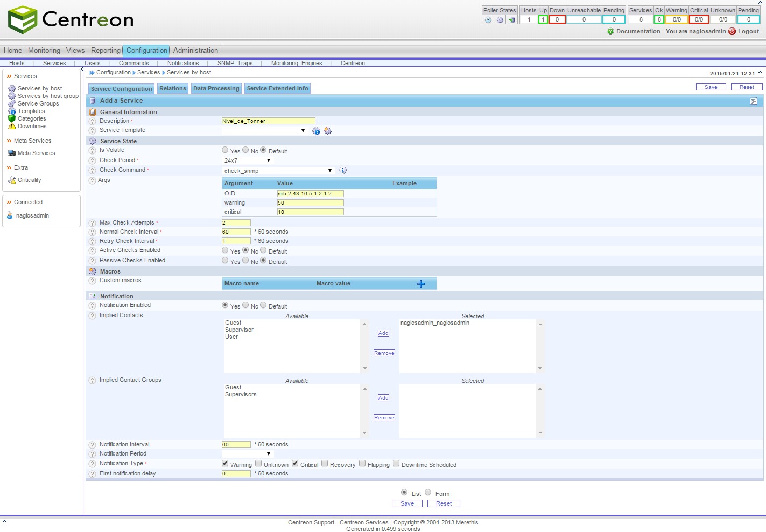Screen dimensions: 766x532
Task: Check Flapping notification type
Action: click(x=362, y=464)
